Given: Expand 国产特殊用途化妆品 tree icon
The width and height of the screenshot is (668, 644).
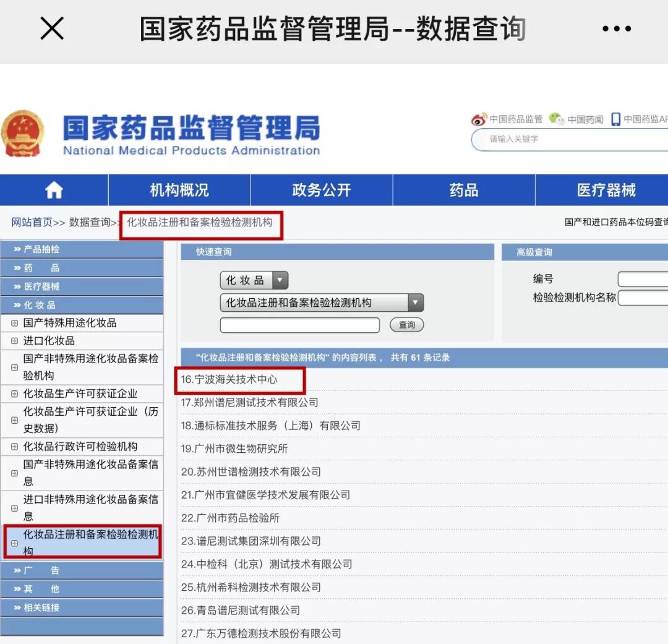Looking at the screenshot, I should (14, 323).
